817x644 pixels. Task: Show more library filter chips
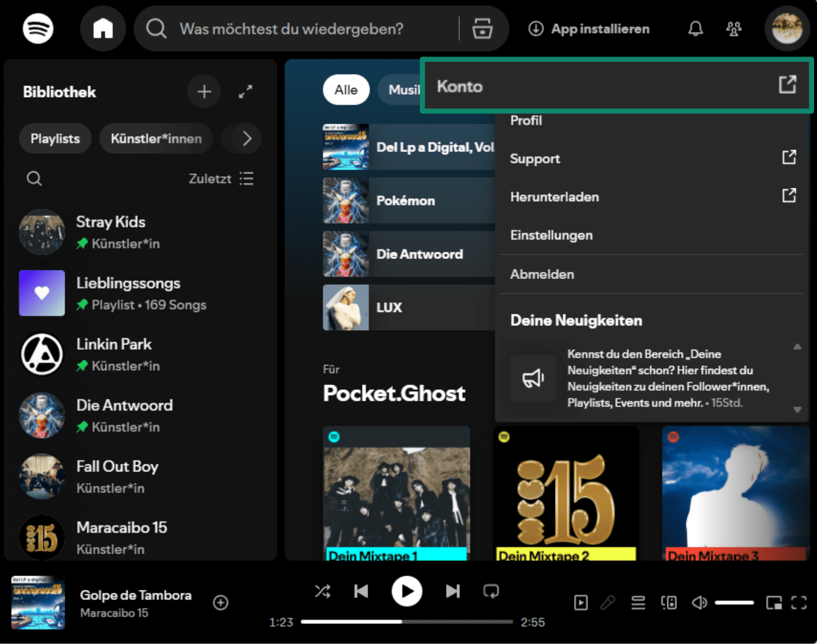(x=246, y=139)
